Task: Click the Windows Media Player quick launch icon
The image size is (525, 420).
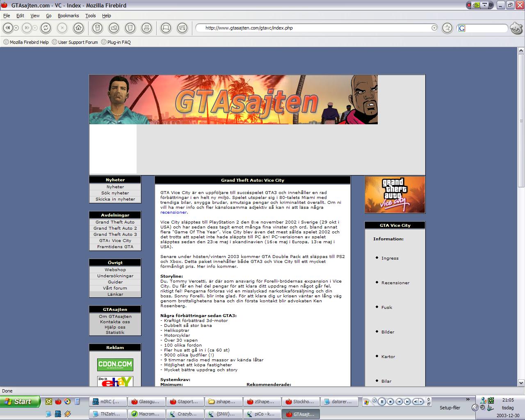Action: 67,402
